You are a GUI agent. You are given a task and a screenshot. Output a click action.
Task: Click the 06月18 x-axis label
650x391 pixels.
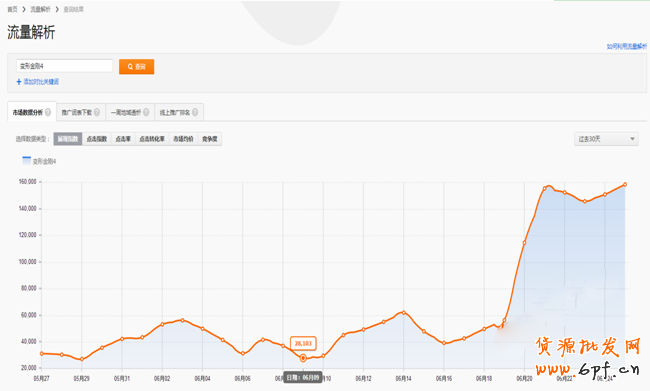click(484, 378)
